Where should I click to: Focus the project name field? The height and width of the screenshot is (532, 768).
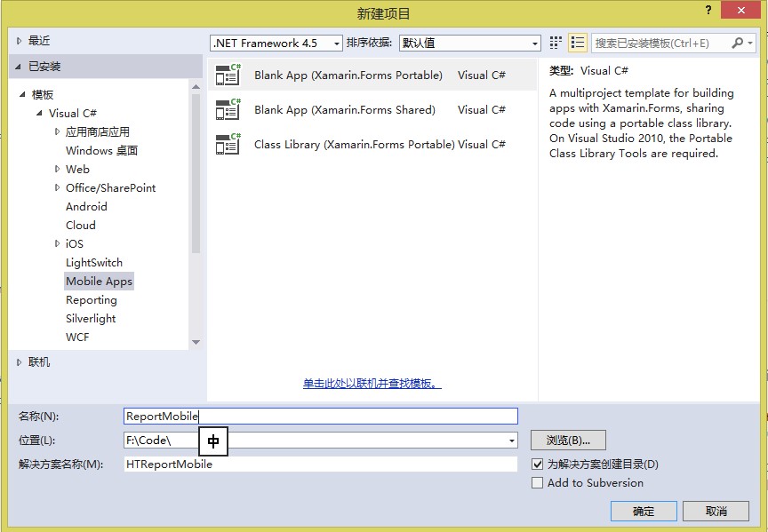click(321, 417)
